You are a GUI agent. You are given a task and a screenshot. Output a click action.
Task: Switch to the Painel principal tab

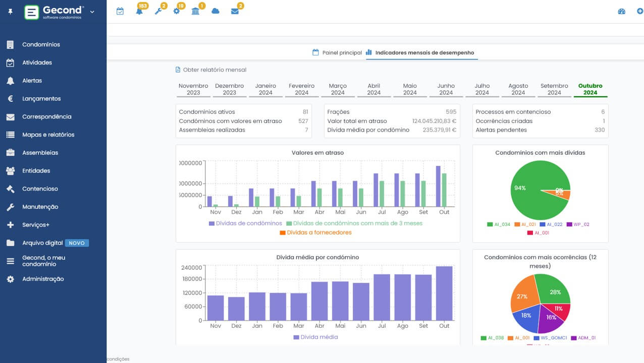pos(341,52)
